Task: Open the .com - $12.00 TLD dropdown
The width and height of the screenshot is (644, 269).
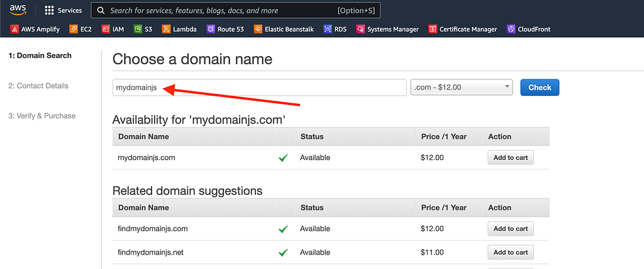Action: [x=462, y=87]
